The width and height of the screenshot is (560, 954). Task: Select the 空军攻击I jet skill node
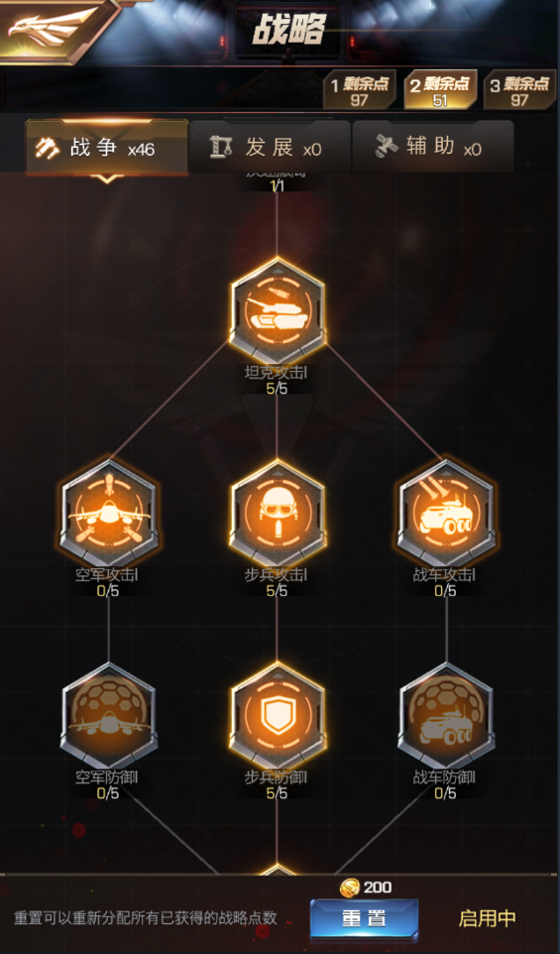click(x=109, y=513)
